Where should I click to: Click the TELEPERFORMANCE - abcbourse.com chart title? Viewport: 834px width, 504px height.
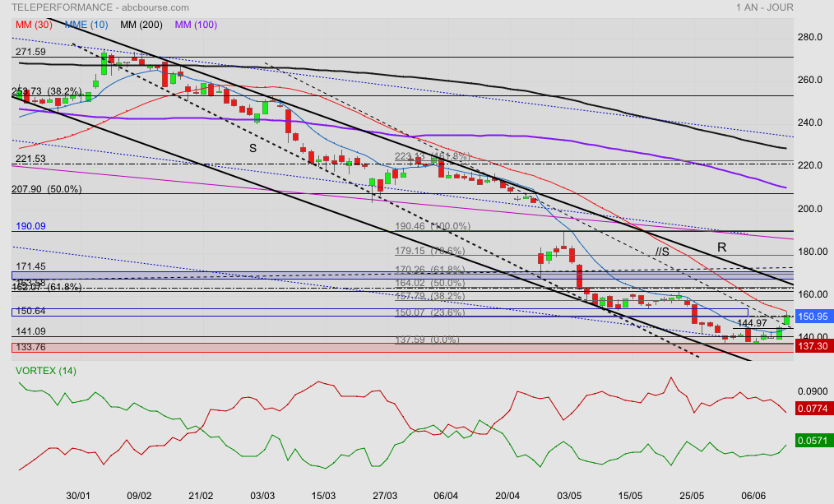coord(100,7)
